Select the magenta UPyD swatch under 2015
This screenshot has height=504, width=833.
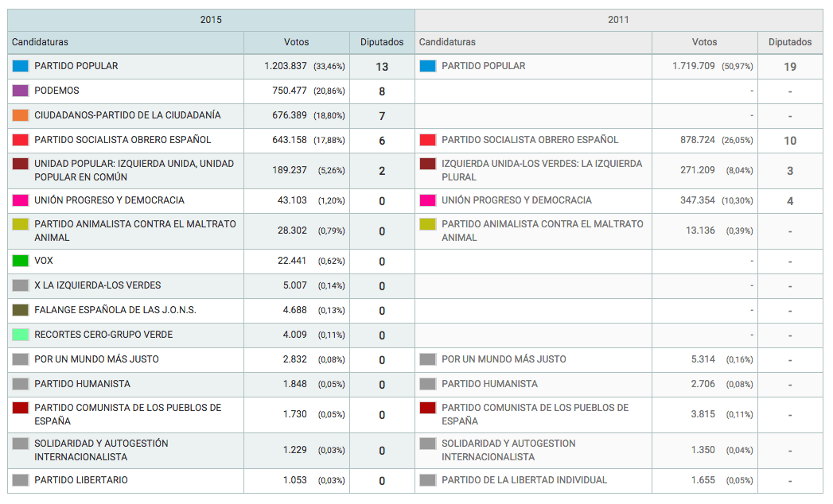(x=20, y=200)
